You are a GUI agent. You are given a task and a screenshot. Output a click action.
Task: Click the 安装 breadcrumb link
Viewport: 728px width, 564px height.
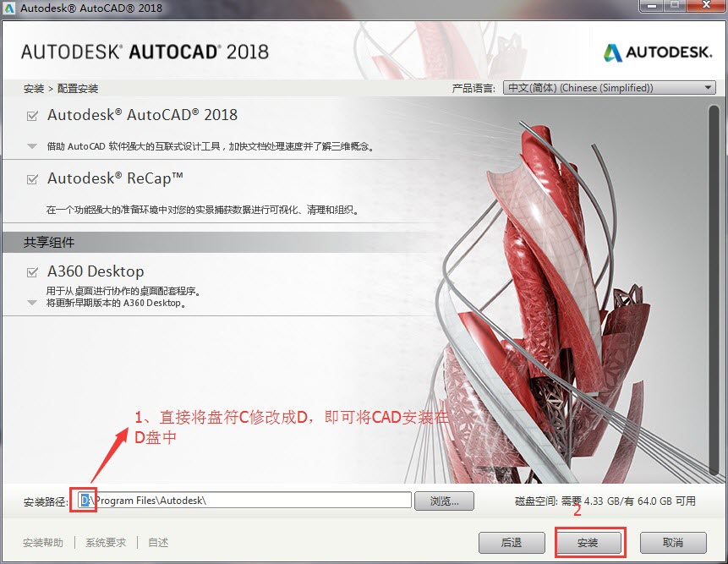(34, 88)
